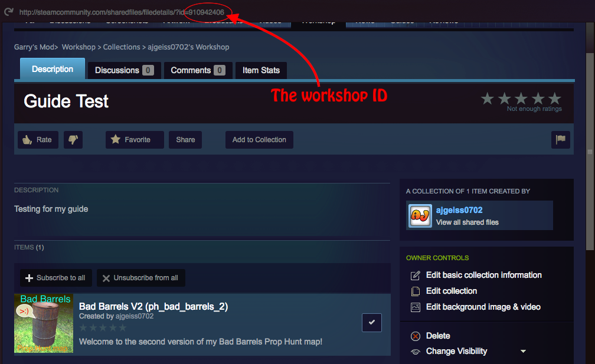Click the 'Guide Test' collection title
Image resolution: width=595 pixels, height=364 pixels.
coord(66,101)
